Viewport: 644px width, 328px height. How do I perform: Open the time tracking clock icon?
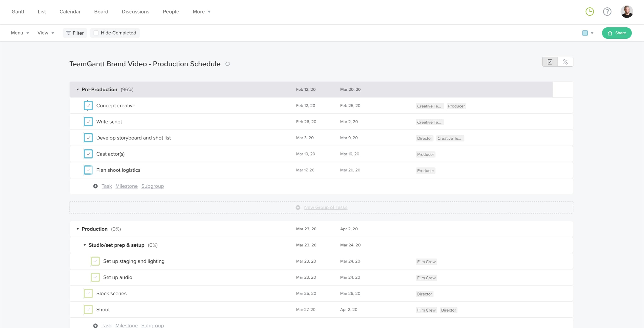[589, 12]
